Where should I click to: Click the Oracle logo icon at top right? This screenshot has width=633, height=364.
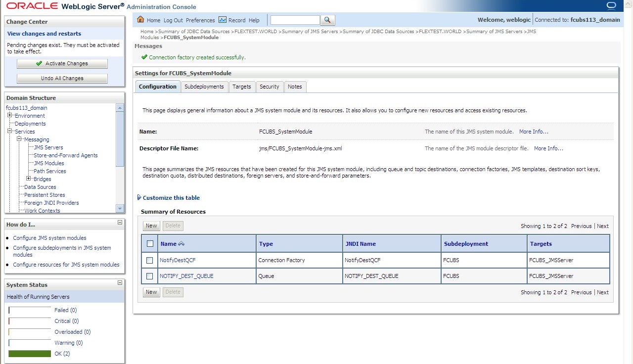(x=611, y=5)
